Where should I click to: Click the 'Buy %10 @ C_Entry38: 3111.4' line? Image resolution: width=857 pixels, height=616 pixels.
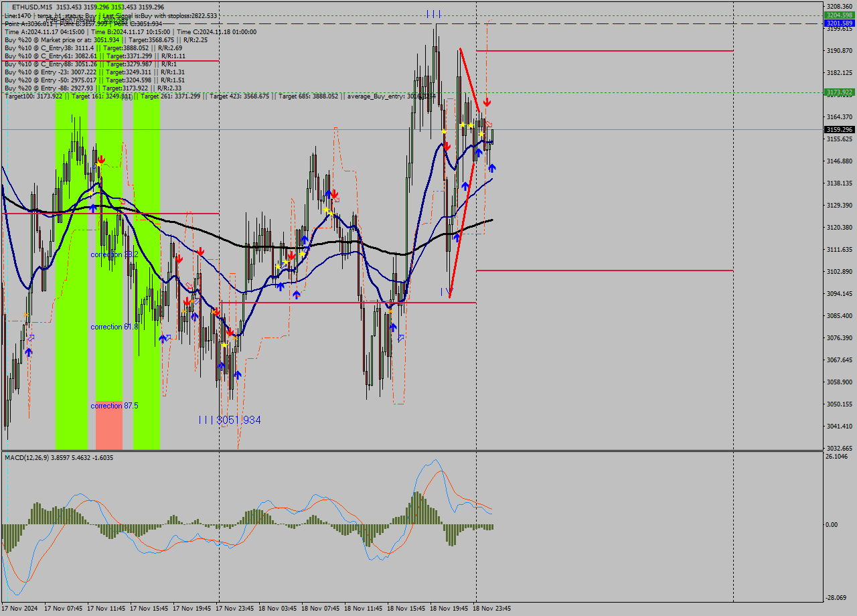pos(93,48)
